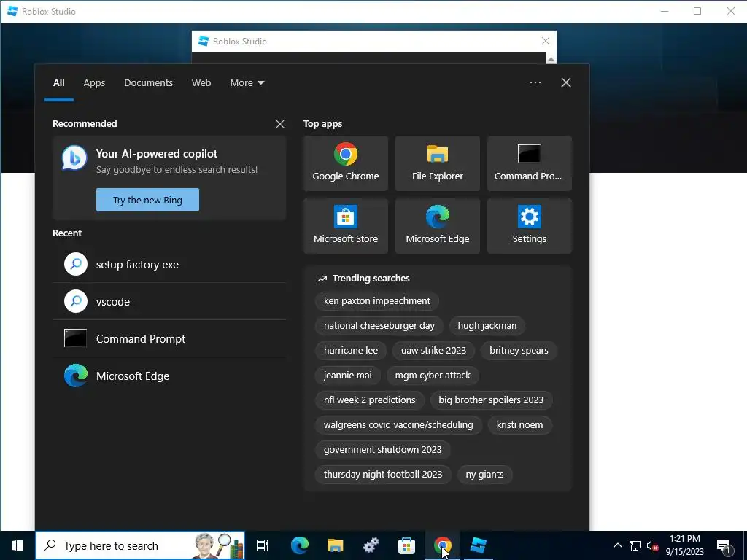The height and width of the screenshot is (560, 747).
Task: Click the muted volume icon in tray
Action: click(x=652, y=545)
